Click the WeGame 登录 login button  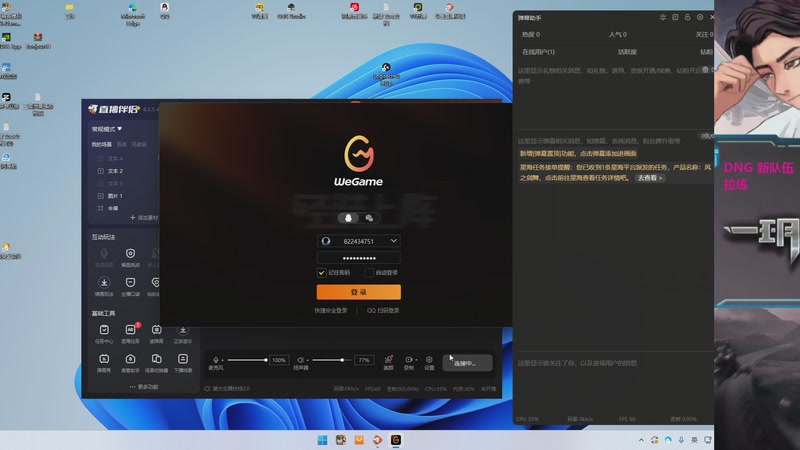pyautogui.click(x=359, y=292)
